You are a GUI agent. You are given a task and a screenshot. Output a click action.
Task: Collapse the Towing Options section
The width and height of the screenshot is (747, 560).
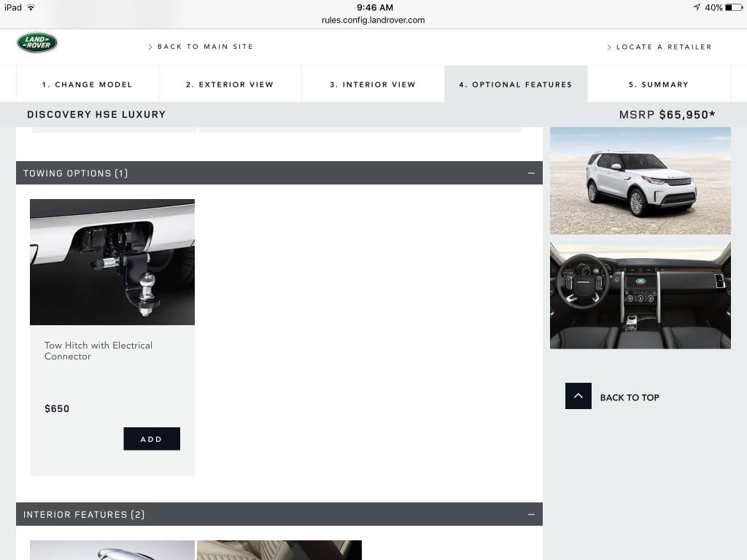[x=531, y=174]
